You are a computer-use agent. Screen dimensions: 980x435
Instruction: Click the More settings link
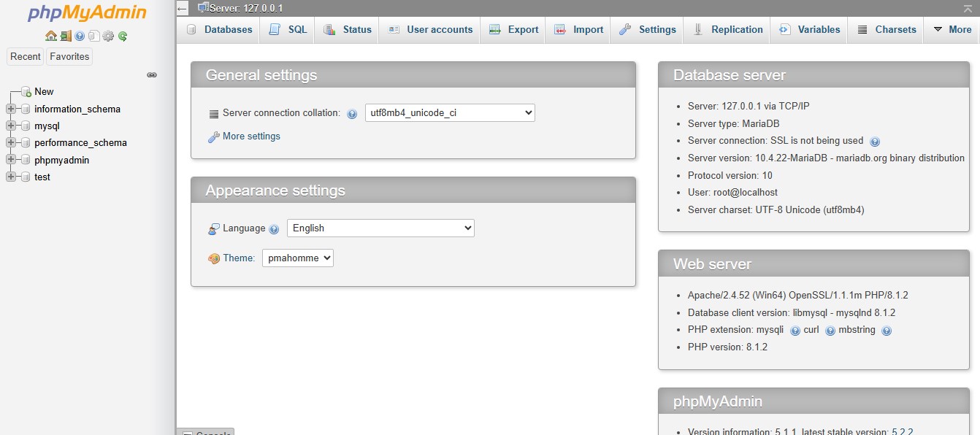(250, 136)
